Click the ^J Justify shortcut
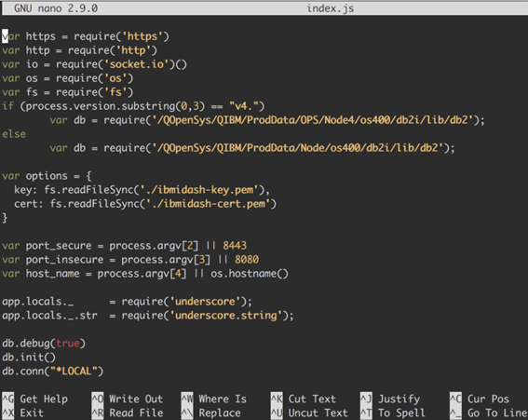 pos(390,399)
